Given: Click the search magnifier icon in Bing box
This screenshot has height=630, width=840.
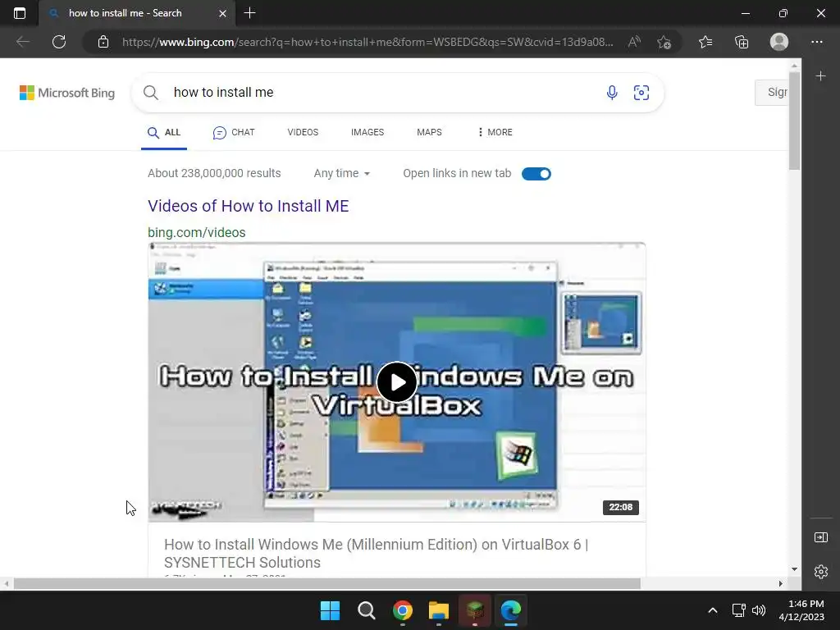Looking at the screenshot, I should [151, 93].
